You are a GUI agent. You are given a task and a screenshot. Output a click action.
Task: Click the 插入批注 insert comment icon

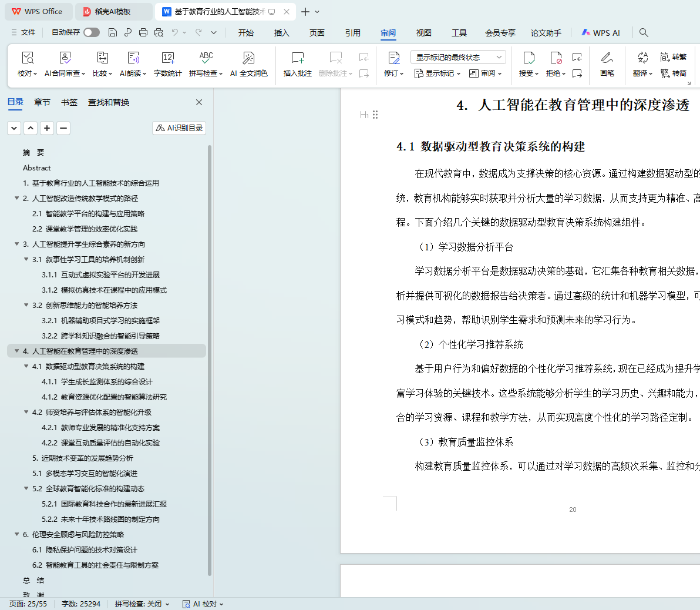pyautogui.click(x=297, y=58)
